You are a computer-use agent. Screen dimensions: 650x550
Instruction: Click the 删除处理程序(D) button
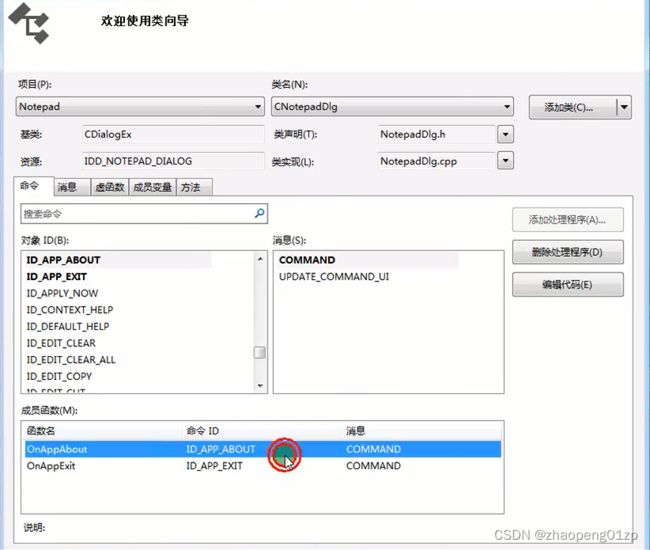click(568, 252)
